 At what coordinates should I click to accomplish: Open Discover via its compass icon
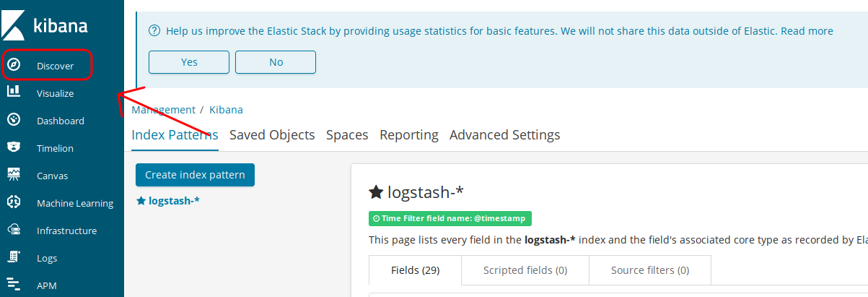(x=13, y=65)
